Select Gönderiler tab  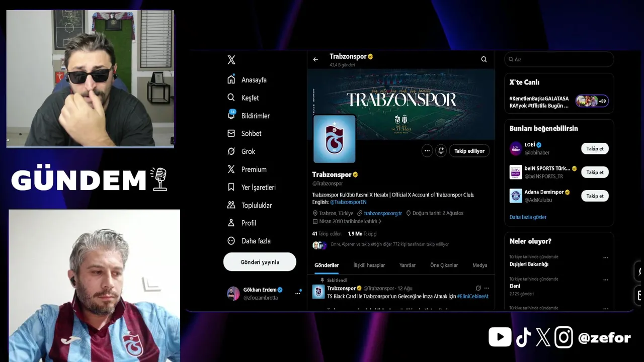327,265
